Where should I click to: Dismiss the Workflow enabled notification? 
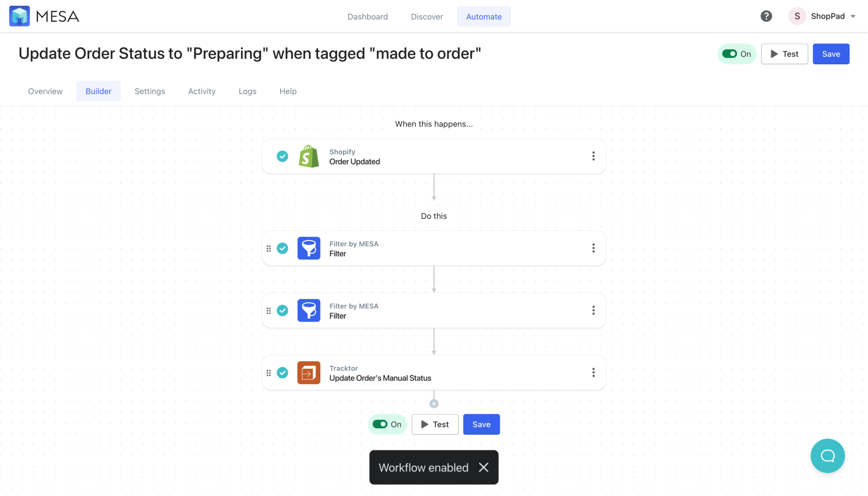[x=484, y=468]
